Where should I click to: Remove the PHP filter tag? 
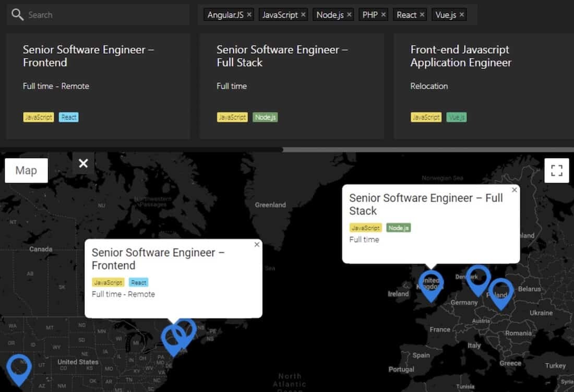point(384,15)
